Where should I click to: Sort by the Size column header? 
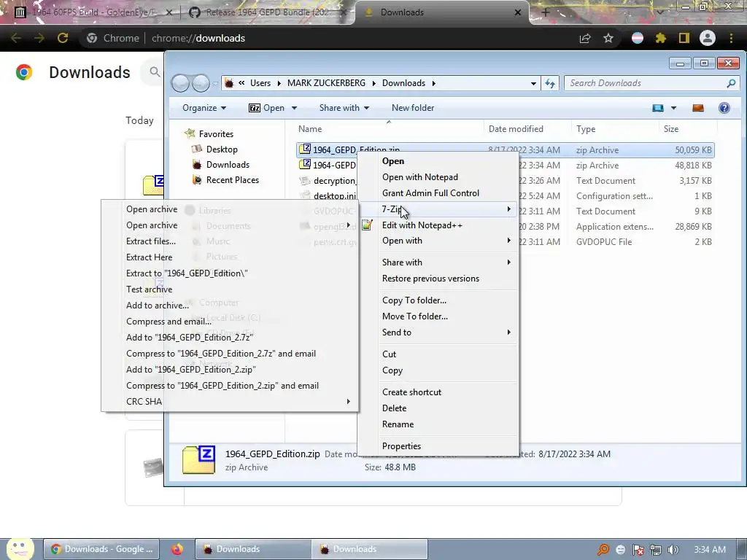671,129
